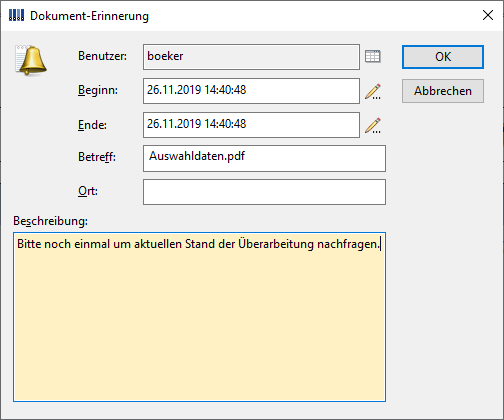Image resolution: width=504 pixels, height=420 pixels.
Task: Focus the Ende date and time field
Action: pos(251,125)
